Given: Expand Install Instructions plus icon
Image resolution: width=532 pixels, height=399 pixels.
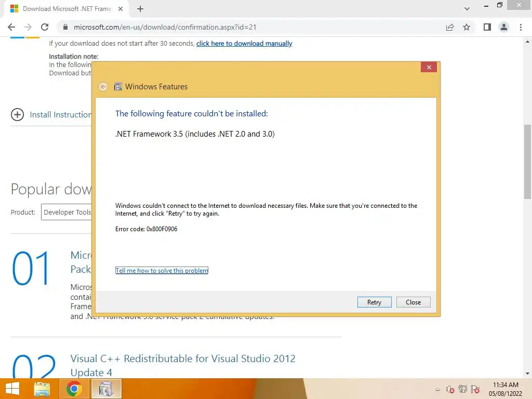Looking at the screenshot, I should coord(17,114).
